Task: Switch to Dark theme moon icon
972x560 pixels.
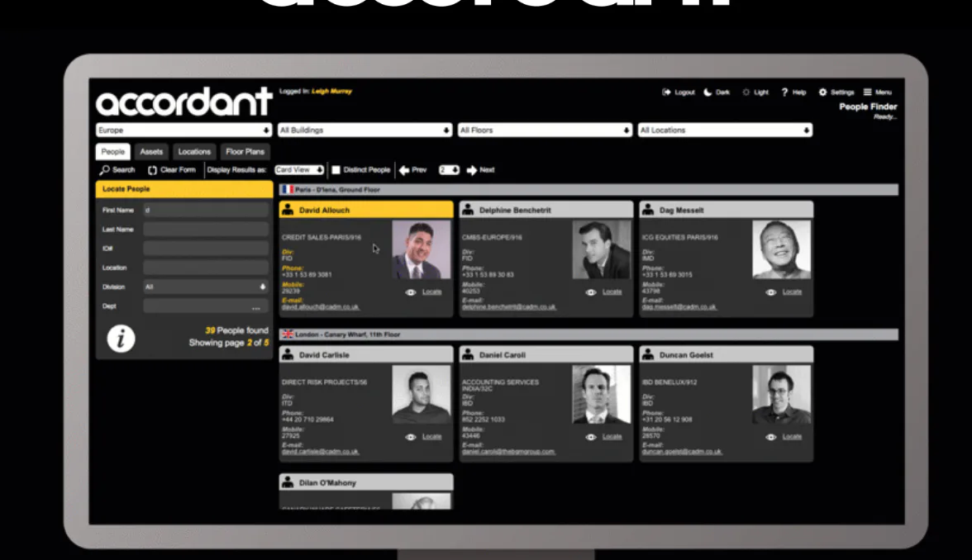Action: [x=708, y=93]
